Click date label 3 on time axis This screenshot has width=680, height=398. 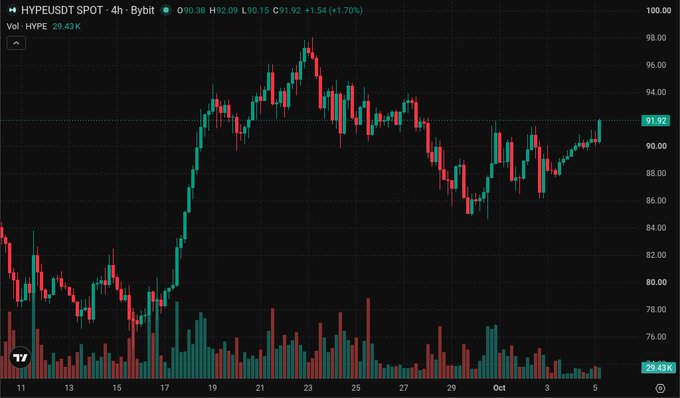point(547,388)
